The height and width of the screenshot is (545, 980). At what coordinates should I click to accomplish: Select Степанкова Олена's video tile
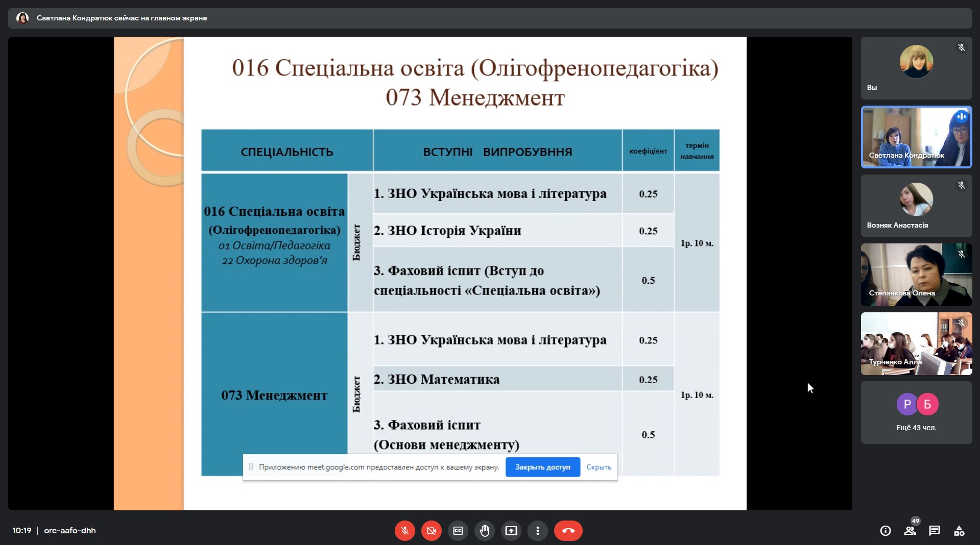(916, 275)
